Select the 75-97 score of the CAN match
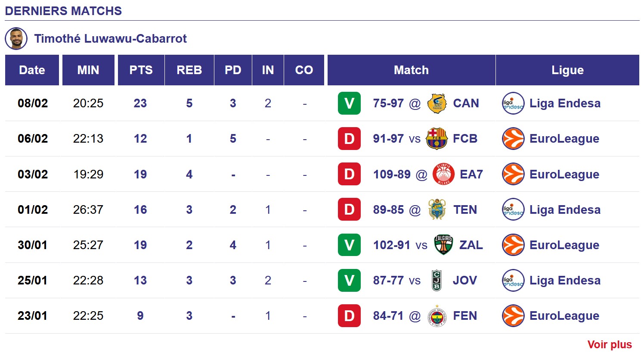644x356 pixels. tap(387, 103)
